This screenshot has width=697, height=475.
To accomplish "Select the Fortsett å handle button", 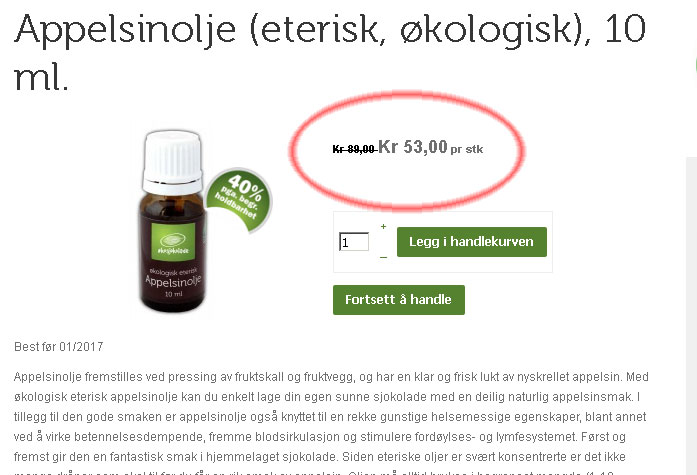I will [x=399, y=300].
